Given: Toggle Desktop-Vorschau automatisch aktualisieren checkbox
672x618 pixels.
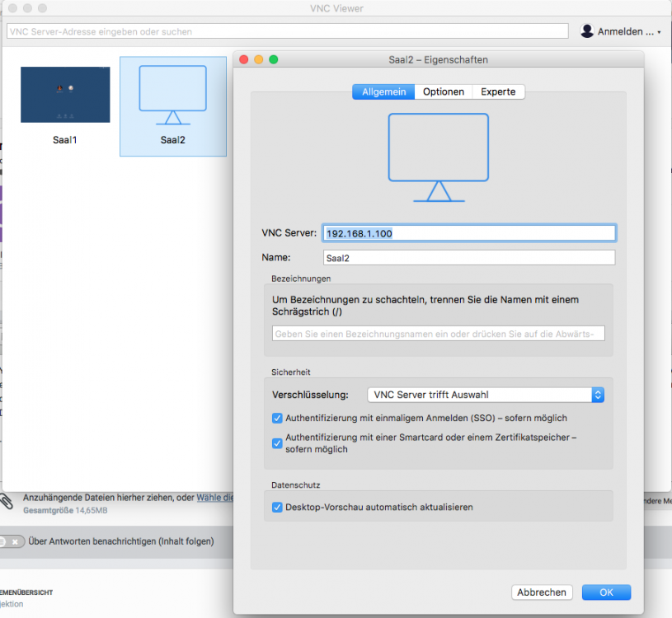Looking at the screenshot, I should click(x=277, y=508).
